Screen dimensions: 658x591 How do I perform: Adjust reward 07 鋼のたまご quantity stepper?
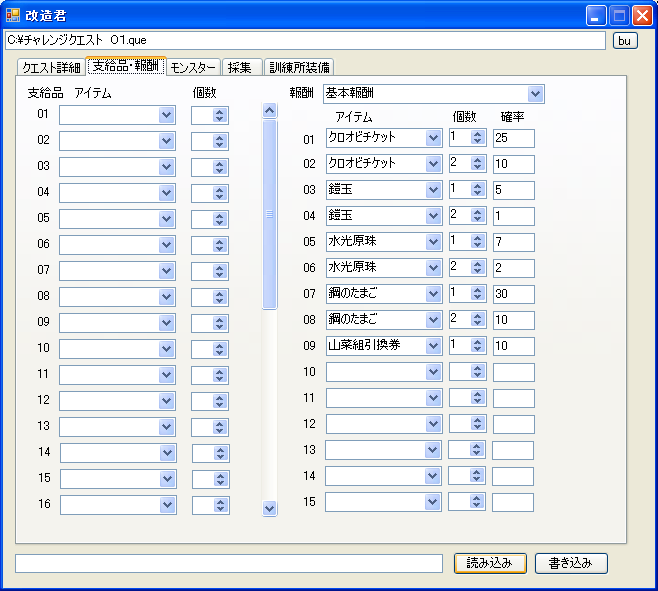tap(477, 294)
